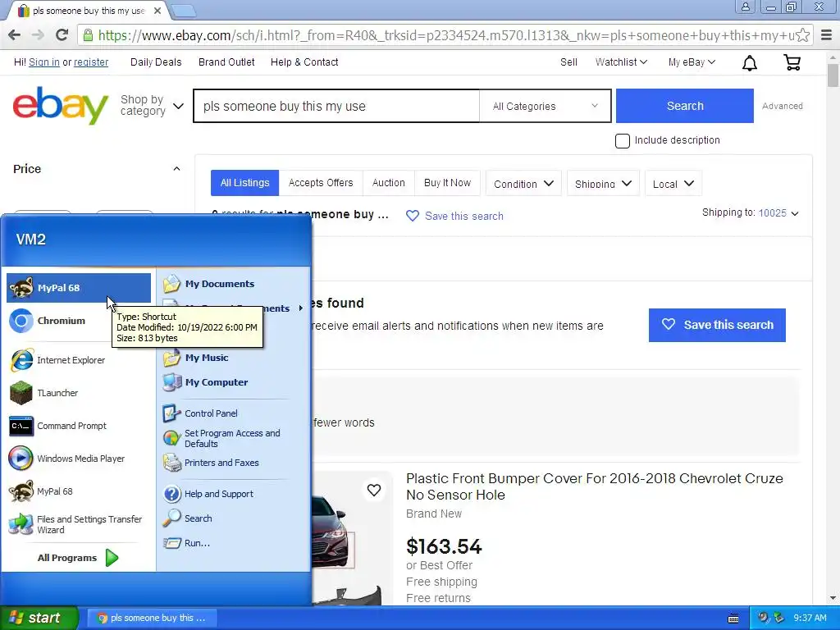Click the Chromium taskbar button
Screen dimensions: 840x630
[152, 618]
